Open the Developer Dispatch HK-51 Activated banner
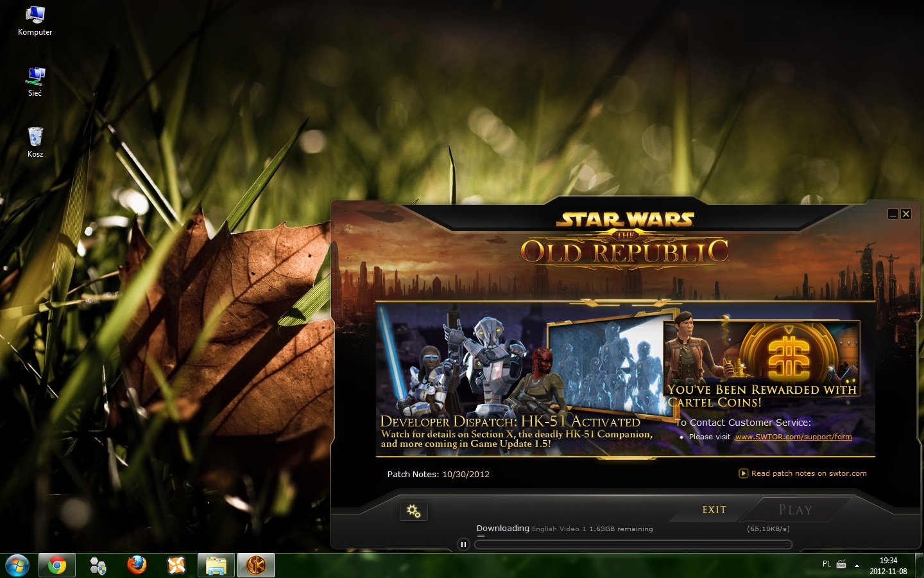924x578 pixels. (x=518, y=380)
